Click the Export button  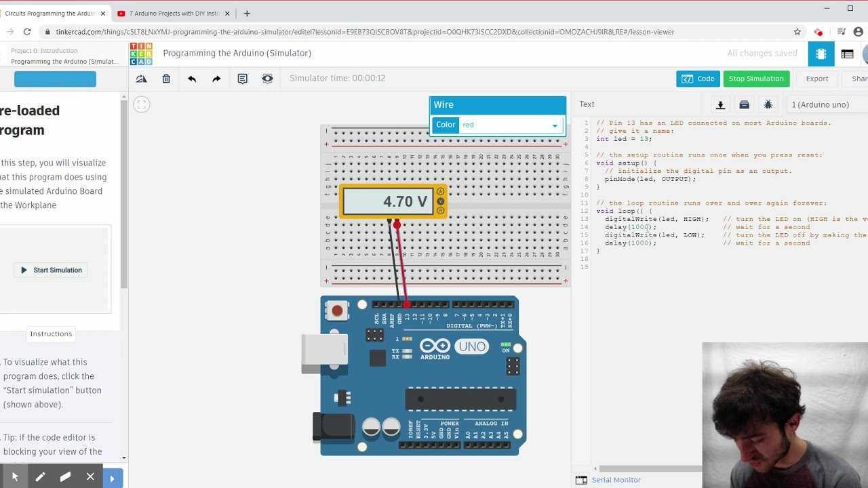816,79
